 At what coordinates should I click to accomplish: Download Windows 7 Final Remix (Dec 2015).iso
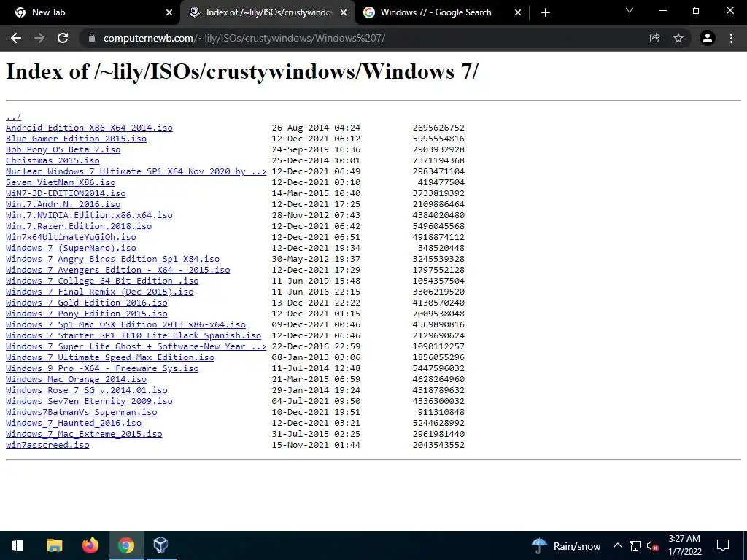pyautogui.click(x=99, y=292)
